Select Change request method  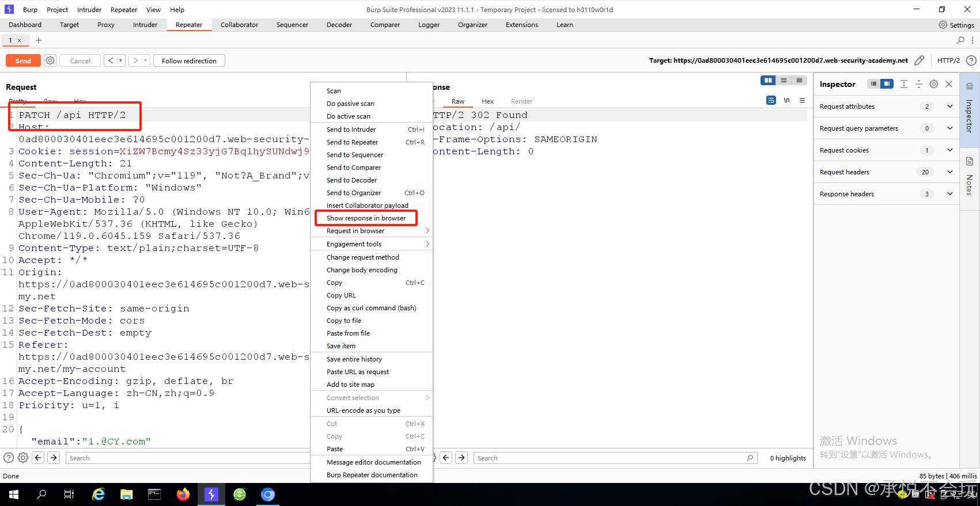point(372,257)
